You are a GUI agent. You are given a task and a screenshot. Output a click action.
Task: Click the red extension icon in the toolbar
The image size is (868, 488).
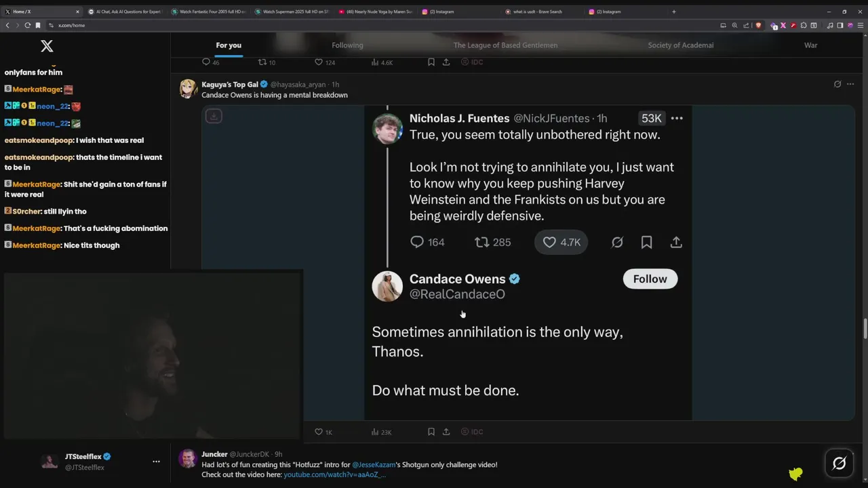[793, 25]
